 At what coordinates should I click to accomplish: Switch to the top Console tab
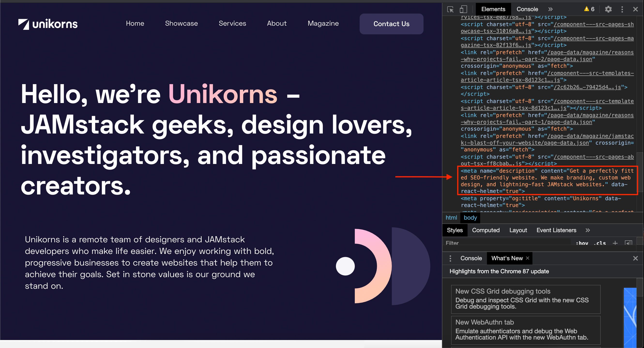click(527, 9)
